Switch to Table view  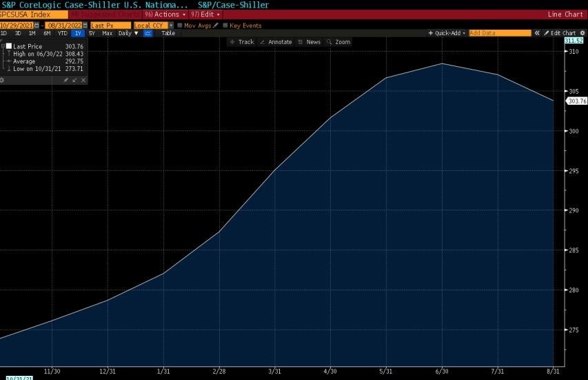(x=168, y=33)
